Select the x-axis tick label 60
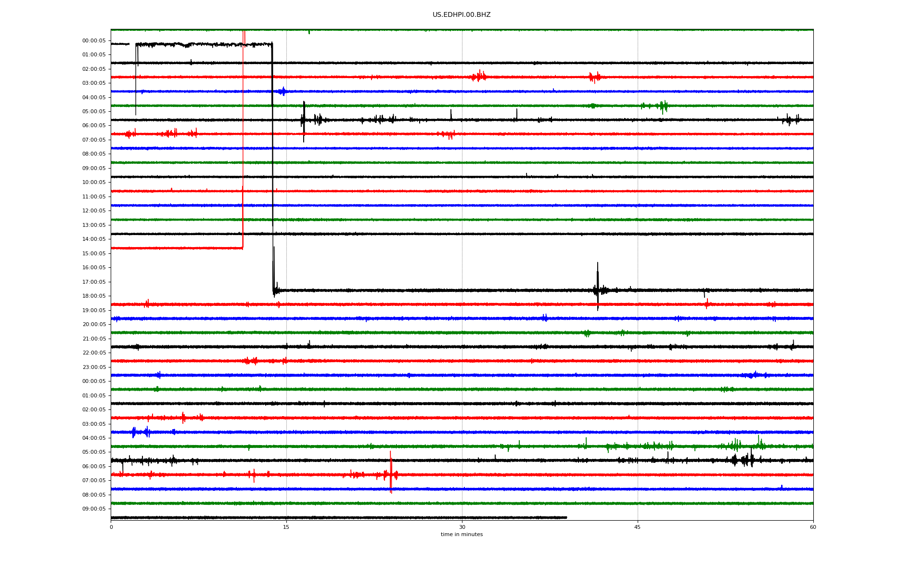924x578 pixels. click(813, 527)
